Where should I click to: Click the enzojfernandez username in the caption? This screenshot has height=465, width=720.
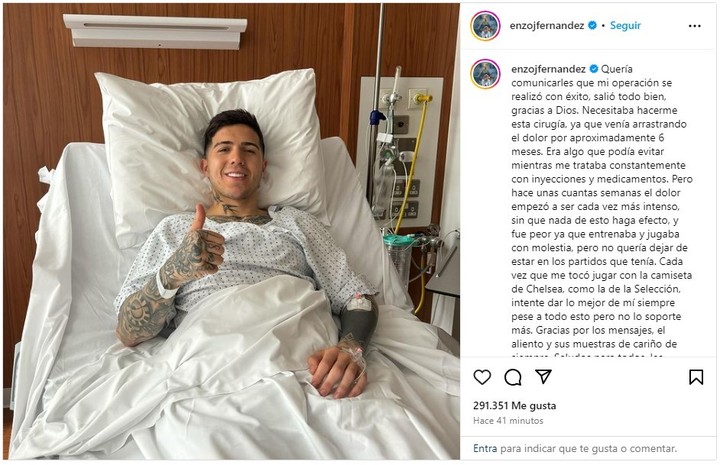[548, 69]
